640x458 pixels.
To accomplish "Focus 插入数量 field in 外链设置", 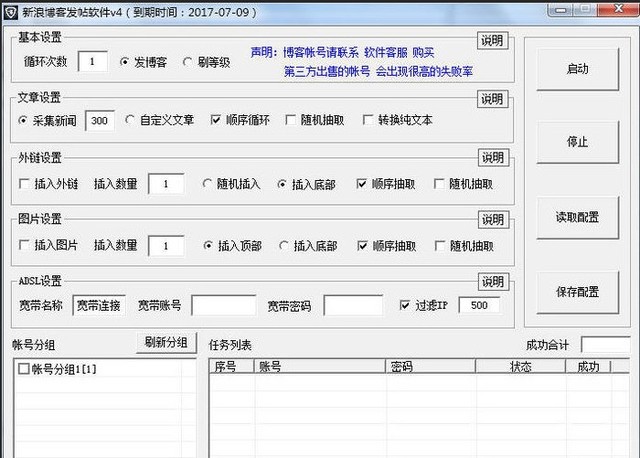I will coord(166,184).
